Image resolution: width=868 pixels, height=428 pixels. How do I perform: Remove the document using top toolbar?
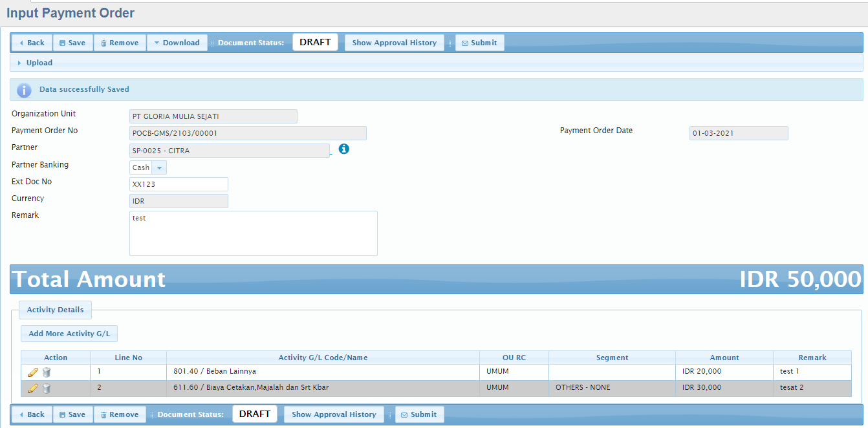click(x=120, y=43)
